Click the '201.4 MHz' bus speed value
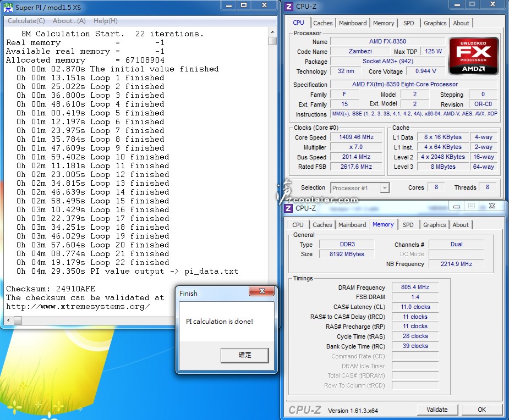The width and height of the screenshot is (509, 420). (x=356, y=157)
